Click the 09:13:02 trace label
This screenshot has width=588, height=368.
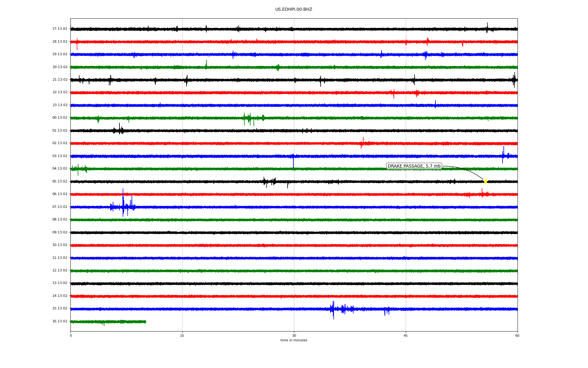point(60,232)
